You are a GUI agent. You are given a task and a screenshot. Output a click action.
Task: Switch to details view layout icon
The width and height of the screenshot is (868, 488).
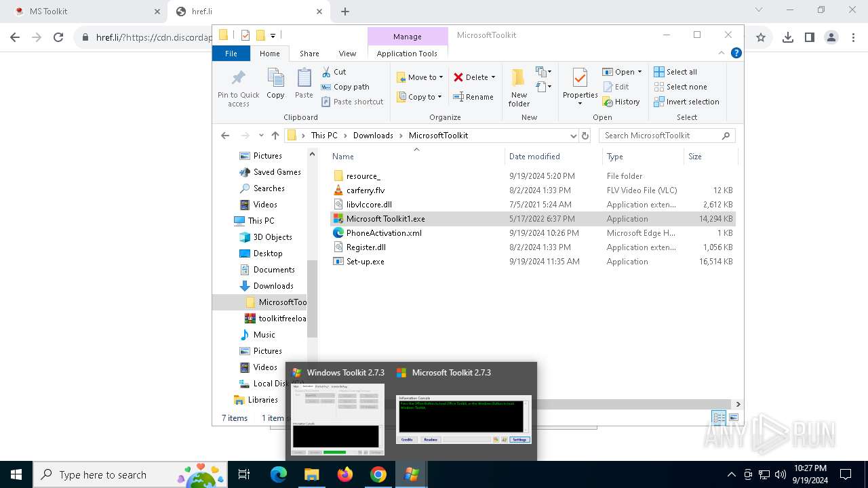pyautogui.click(x=719, y=418)
